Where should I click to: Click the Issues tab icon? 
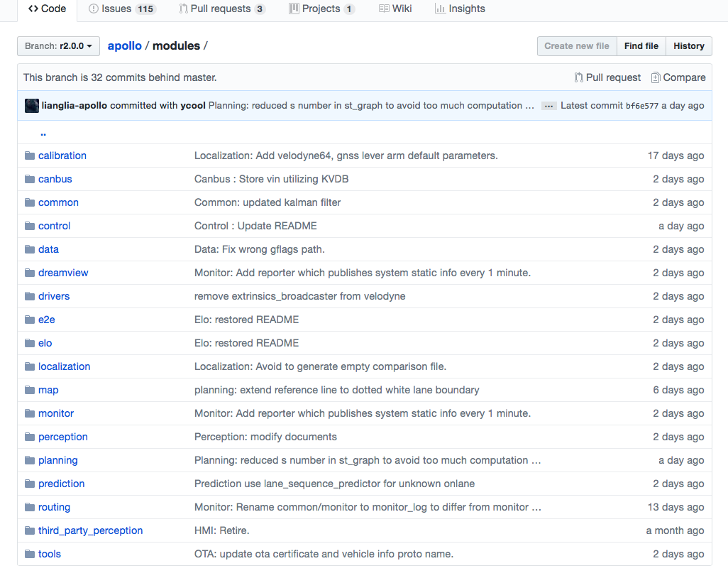pyautogui.click(x=94, y=9)
